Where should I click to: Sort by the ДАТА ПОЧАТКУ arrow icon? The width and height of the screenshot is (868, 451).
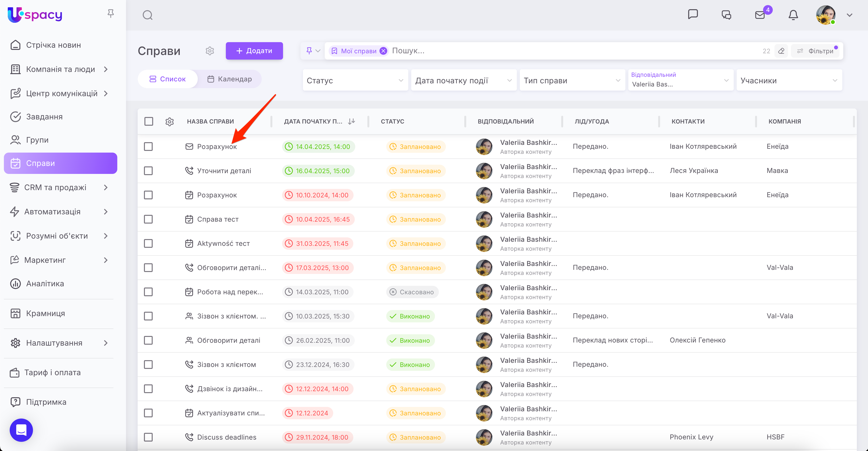(351, 121)
